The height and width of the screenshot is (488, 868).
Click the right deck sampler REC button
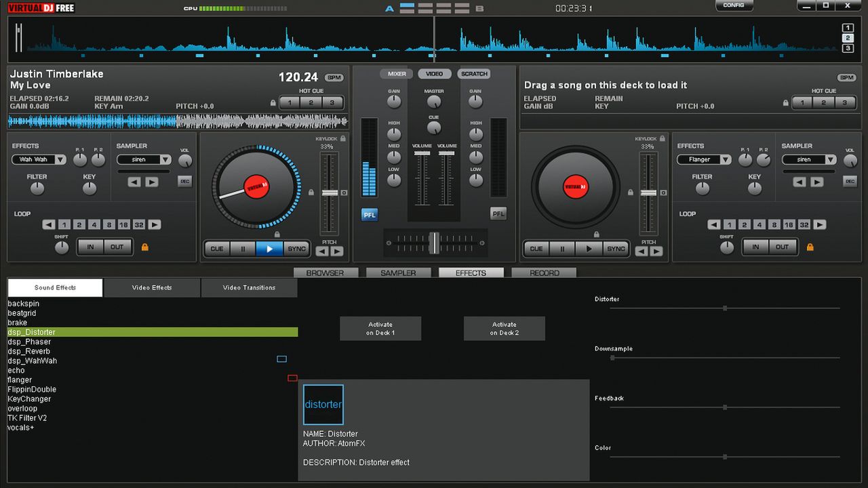850,181
